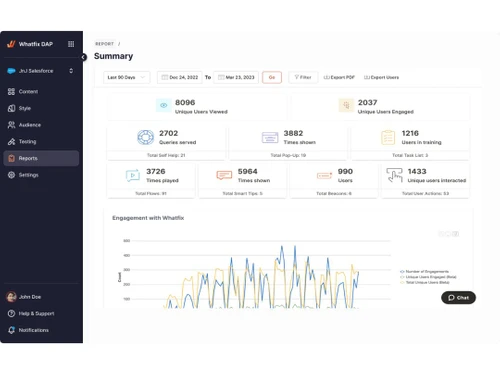500x375 pixels.
Task: Click the chart options icons above legend
Action: coord(449,234)
